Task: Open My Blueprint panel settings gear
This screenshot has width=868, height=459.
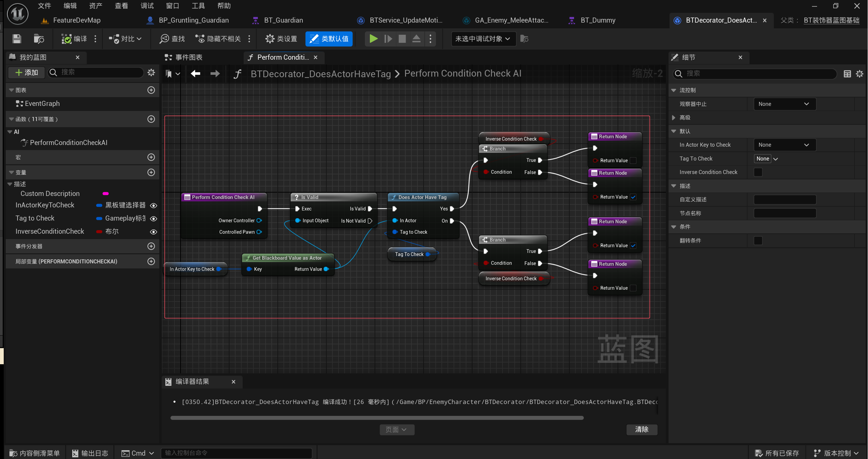Action: [151, 73]
